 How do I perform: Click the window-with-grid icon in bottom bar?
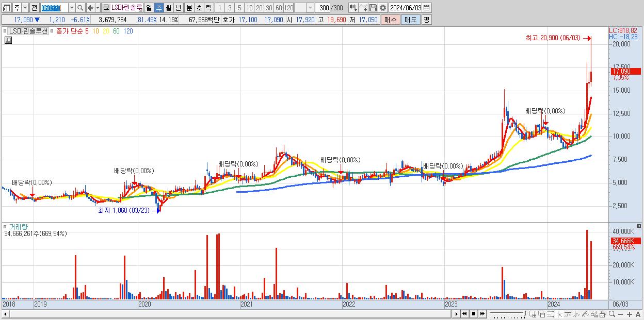click(533, 314)
